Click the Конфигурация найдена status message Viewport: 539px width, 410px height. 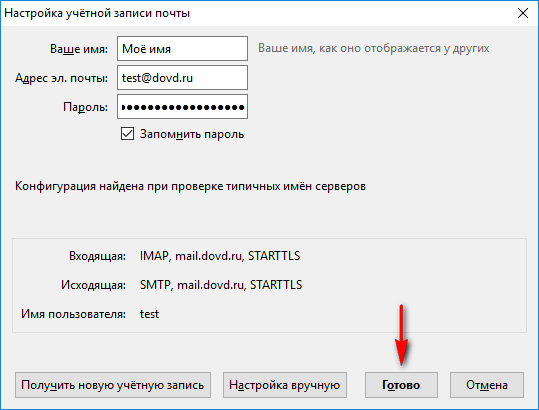tap(190, 186)
